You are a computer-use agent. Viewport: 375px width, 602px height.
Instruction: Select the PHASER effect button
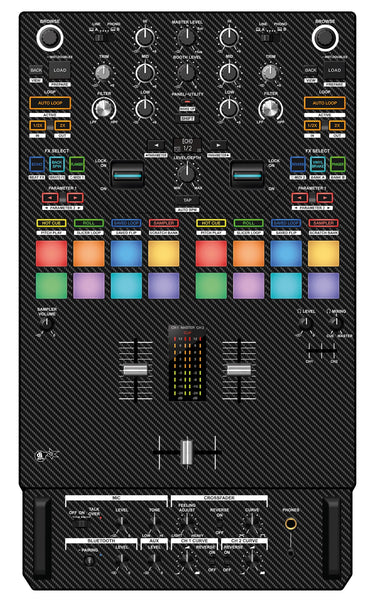(338, 165)
